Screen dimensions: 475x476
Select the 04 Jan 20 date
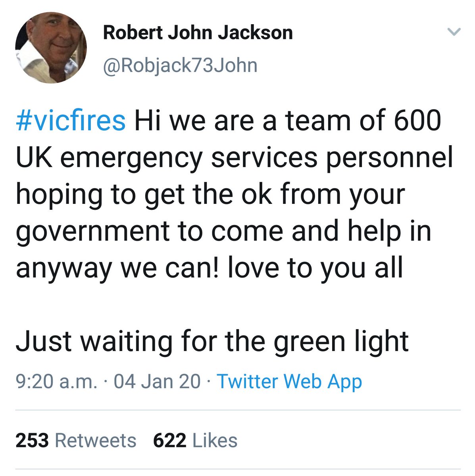[x=157, y=382]
